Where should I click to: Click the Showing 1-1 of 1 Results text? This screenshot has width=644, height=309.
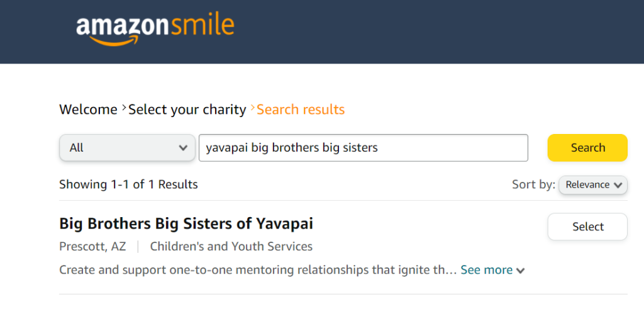coord(128,184)
